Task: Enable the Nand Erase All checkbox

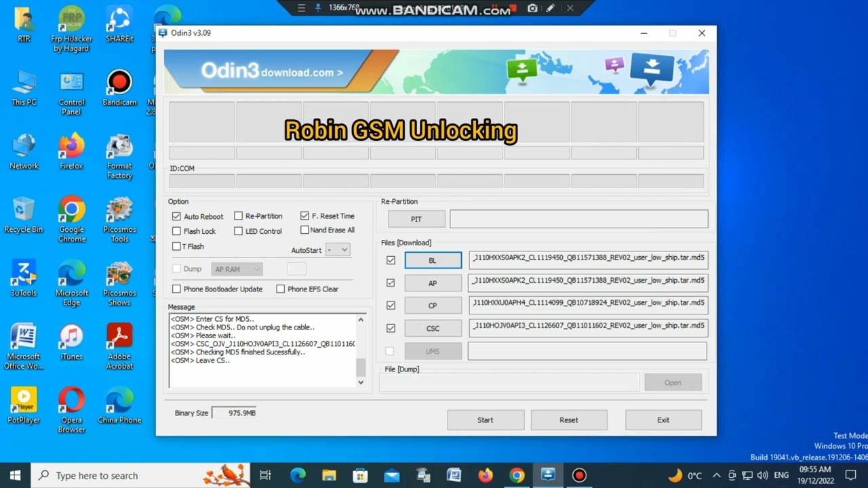Action: coord(304,230)
